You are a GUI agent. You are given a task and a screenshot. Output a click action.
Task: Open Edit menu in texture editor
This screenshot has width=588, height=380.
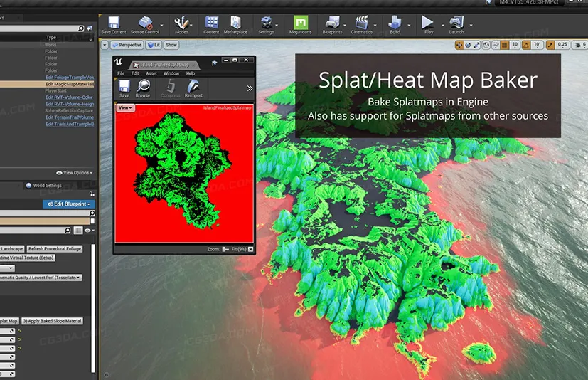pyautogui.click(x=135, y=73)
